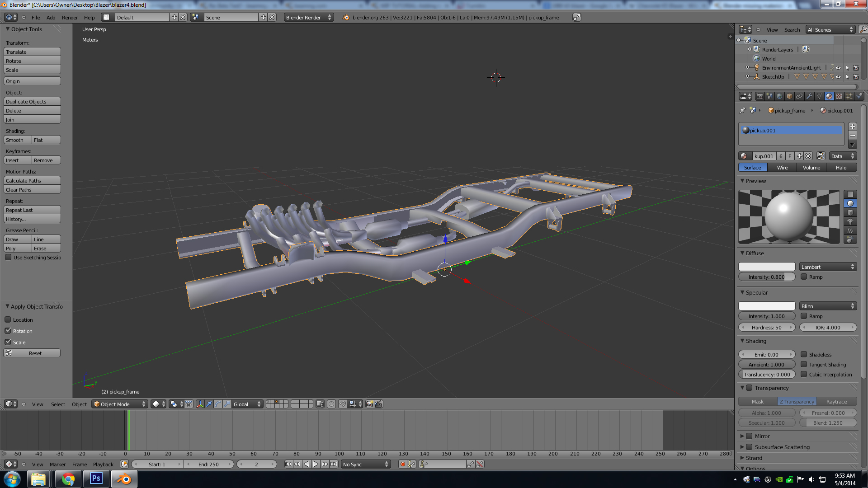The height and width of the screenshot is (488, 868).
Task: Click the Duplicate Objects button
Action: pyautogui.click(x=32, y=102)
